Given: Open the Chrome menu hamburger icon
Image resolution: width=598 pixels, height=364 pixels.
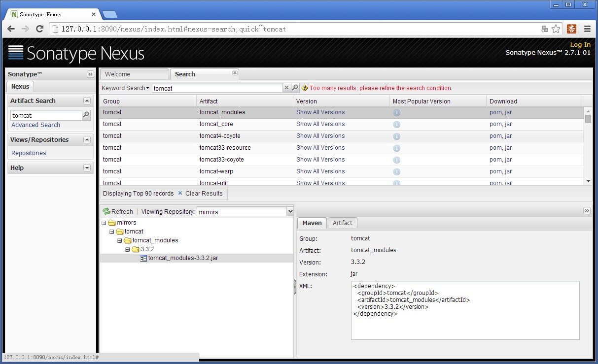Looking at the screenshot, I should tap(587, 29).
